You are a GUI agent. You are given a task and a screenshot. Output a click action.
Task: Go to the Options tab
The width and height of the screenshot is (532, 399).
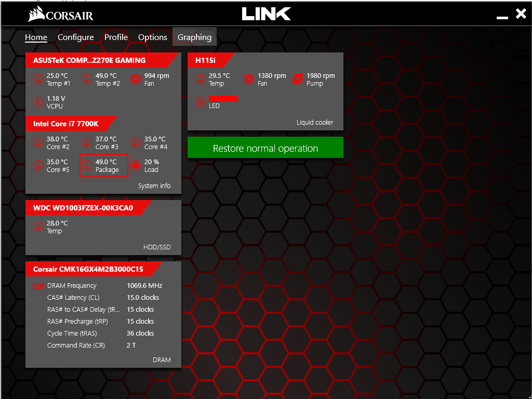pos(153,37)
